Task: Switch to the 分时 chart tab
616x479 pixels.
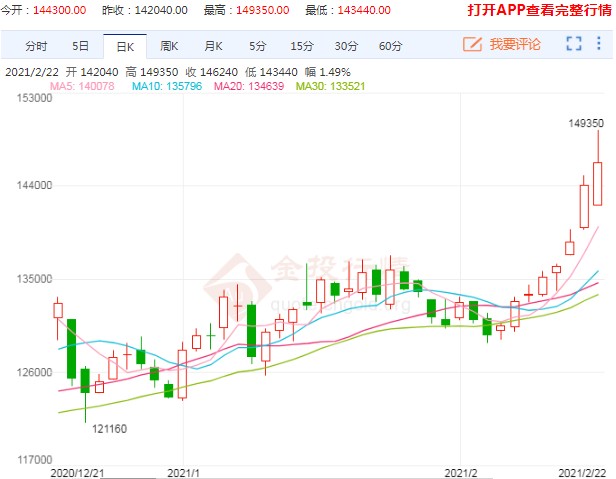Action: pos(36,46)
